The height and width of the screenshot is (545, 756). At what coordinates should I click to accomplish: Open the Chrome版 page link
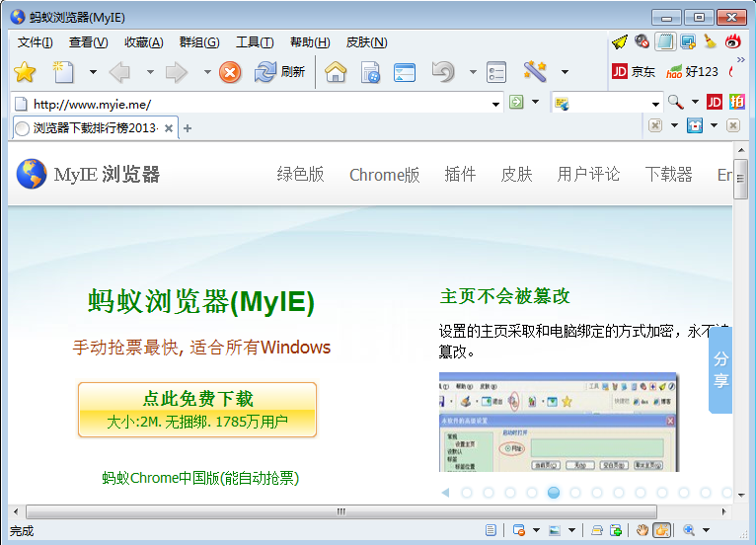384,174
